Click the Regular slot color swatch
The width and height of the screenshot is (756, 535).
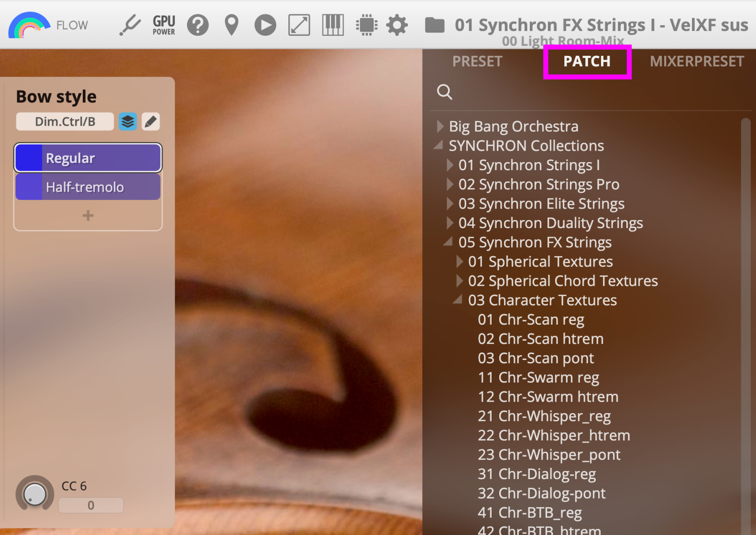29,158
